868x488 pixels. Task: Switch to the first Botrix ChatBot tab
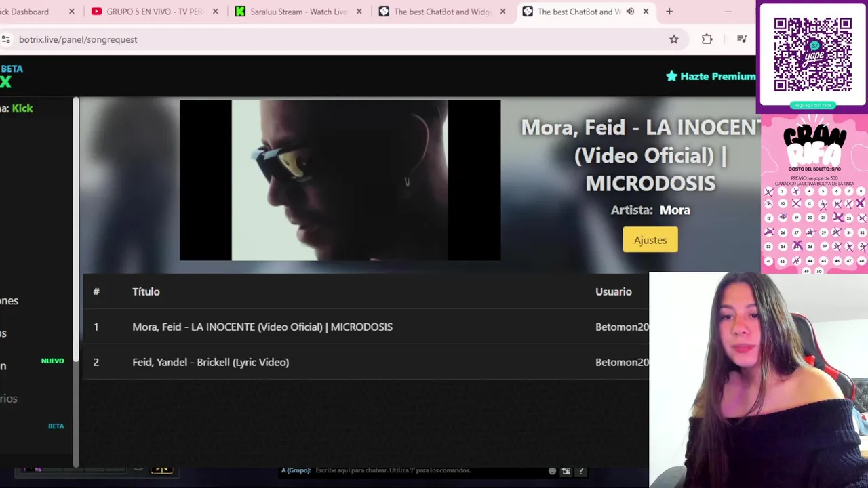[x=442, y=12]
